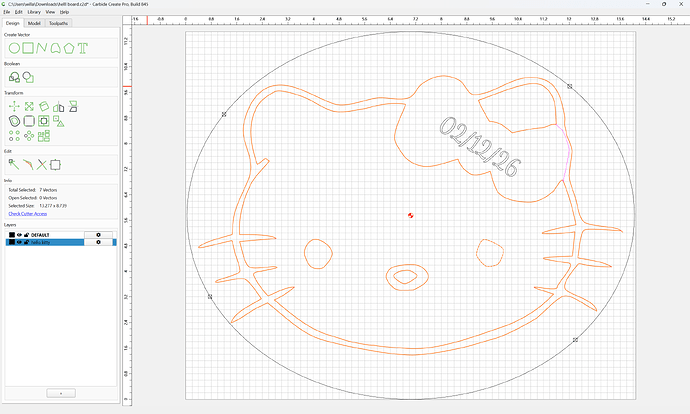Open the File menu
690x414 pixels.
[7, 12]
